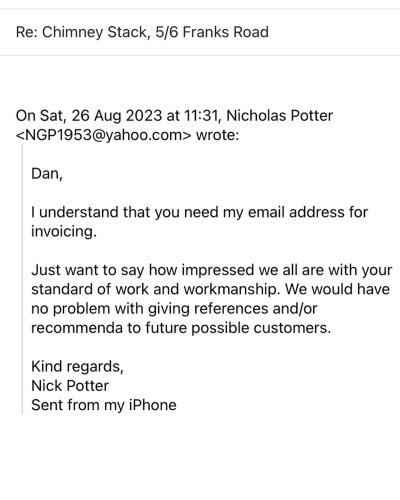This screenshot has height=500, width=400.
Task: Click the word 'wrote:' after the address
Action: (x=218, y=135)
